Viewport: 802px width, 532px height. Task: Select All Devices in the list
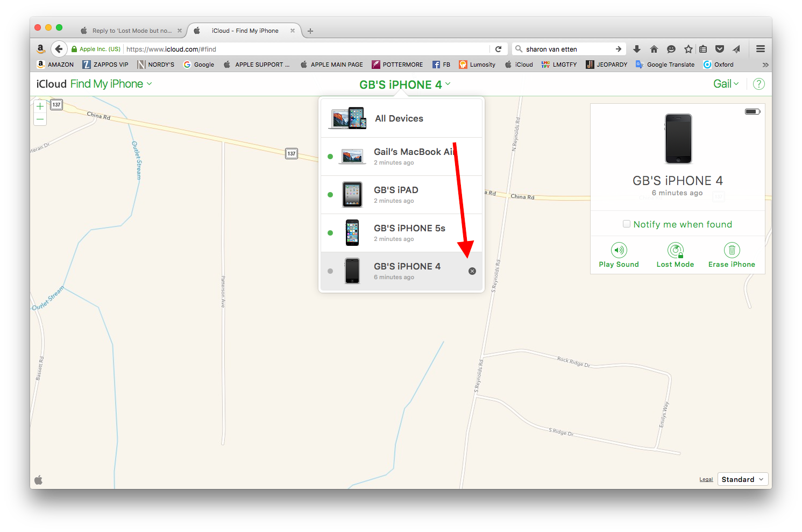402,118
